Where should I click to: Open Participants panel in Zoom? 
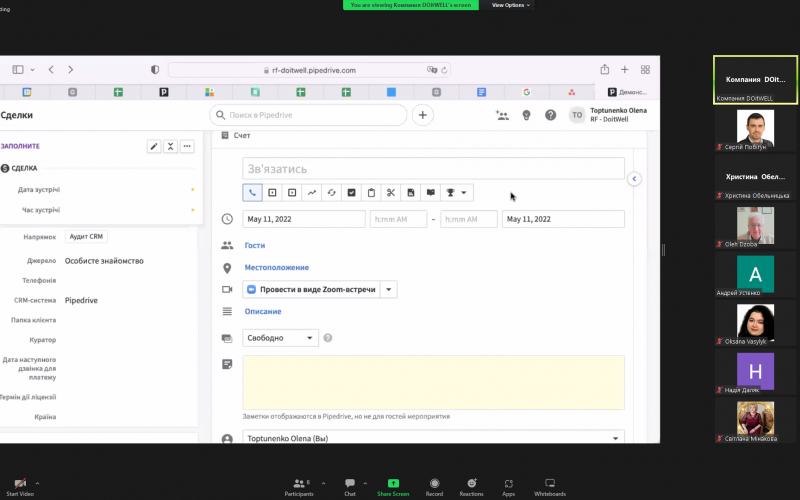pos(299,487)
